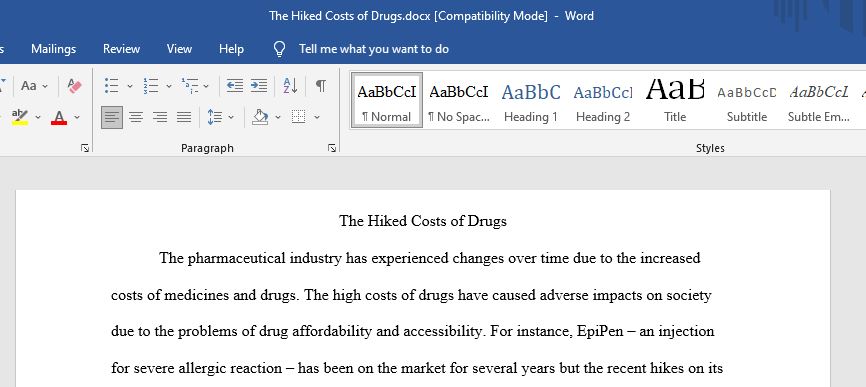866x387 pixels.
Task: Click the word 'affordability' in the paragraph
Action: point(332,332)
